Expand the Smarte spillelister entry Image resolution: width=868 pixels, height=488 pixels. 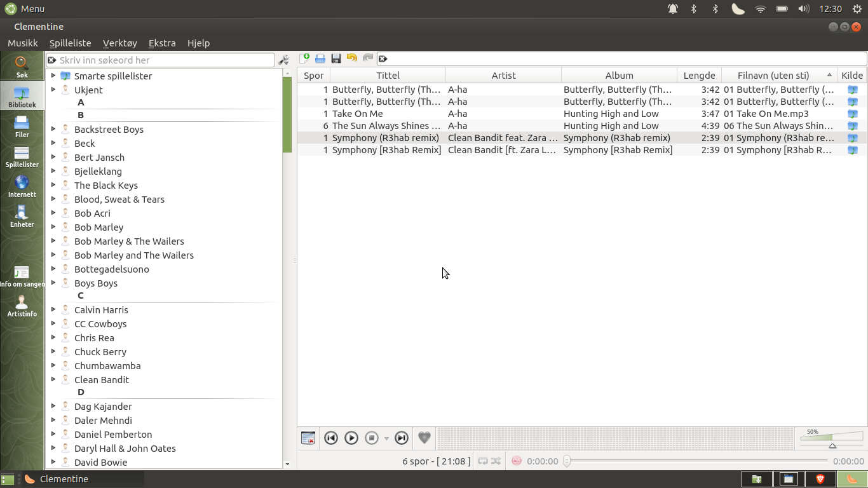tap(54, 76)
